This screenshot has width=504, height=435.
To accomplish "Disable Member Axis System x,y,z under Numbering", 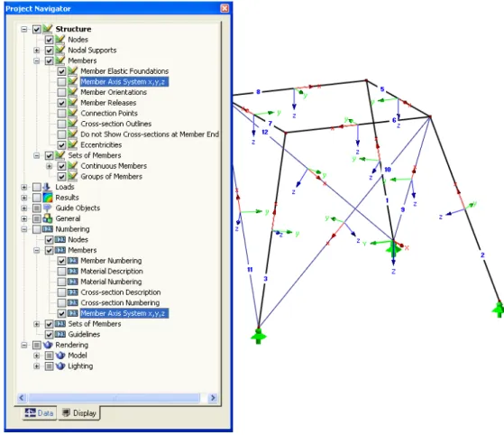I will (61, 313).
